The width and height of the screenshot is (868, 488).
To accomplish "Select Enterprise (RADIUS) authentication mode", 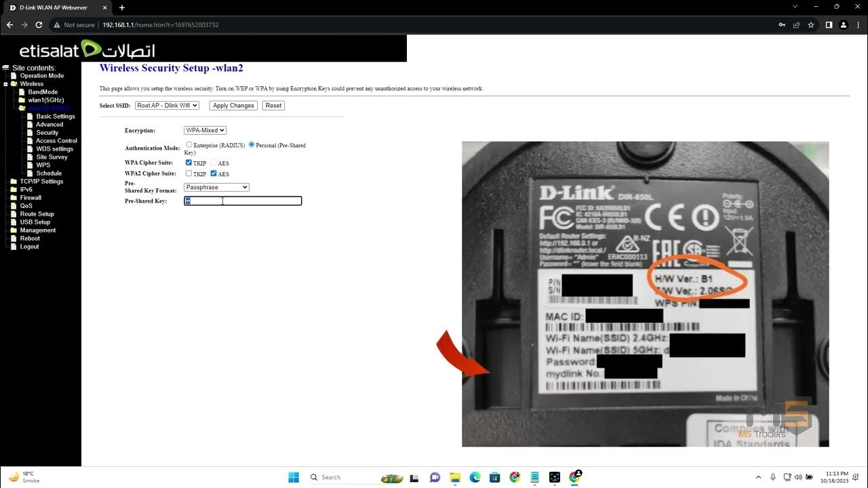I will [x=189, y=144].
